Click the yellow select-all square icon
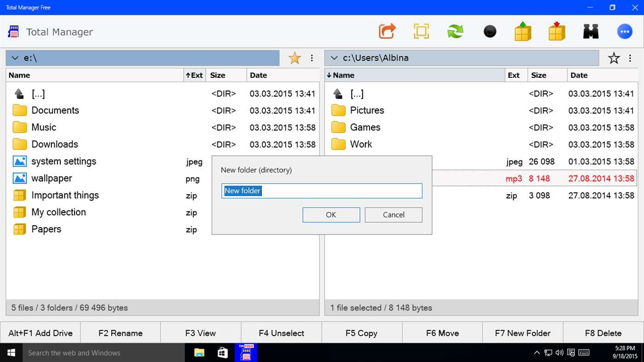The width and height of the screenshot is (644, 362). click(421, 31)
